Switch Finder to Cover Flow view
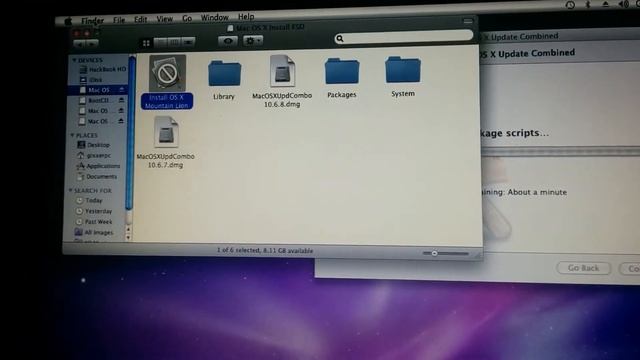 (188, 42)
